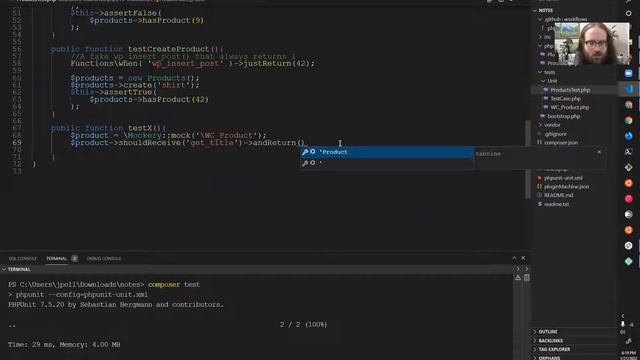Image resolution: width=640 pixels, height=360 pixels.
Task: Click the testX function name
Action: click(x=140, y=128)
